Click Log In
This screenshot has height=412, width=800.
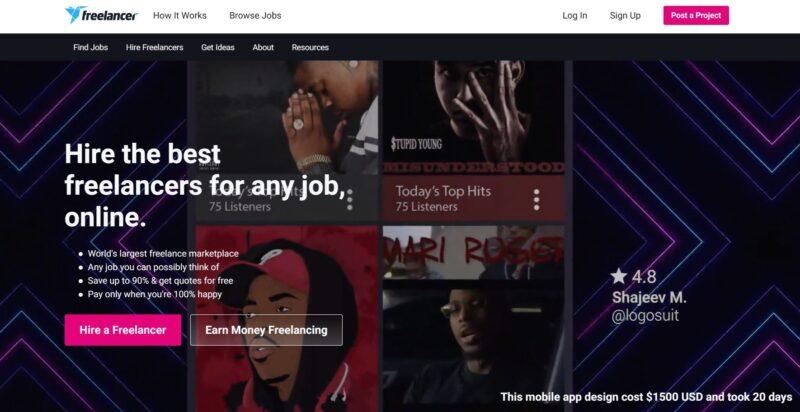pyautogui.click(x=574, y=16)
